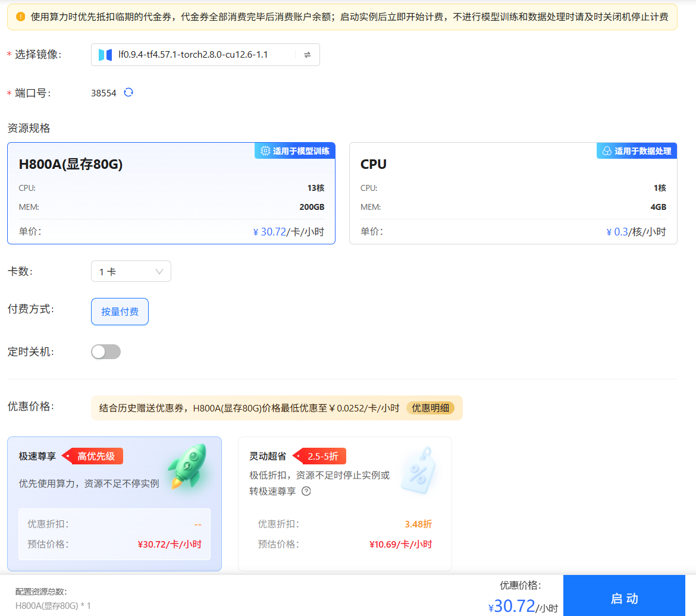Click the image switch icon beside the mirror selector
696x616 pixels.
(307, 54)
